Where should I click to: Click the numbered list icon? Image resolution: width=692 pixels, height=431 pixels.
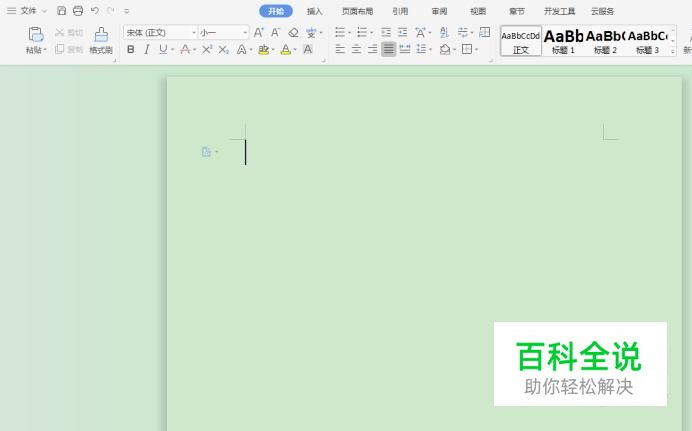tap(362, 32)
